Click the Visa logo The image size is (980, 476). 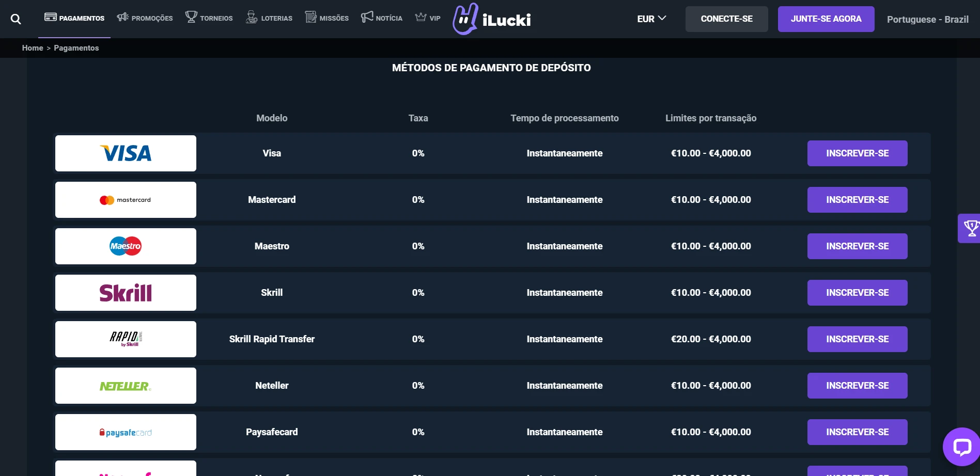pyautogui.click(x=126, y=153)
